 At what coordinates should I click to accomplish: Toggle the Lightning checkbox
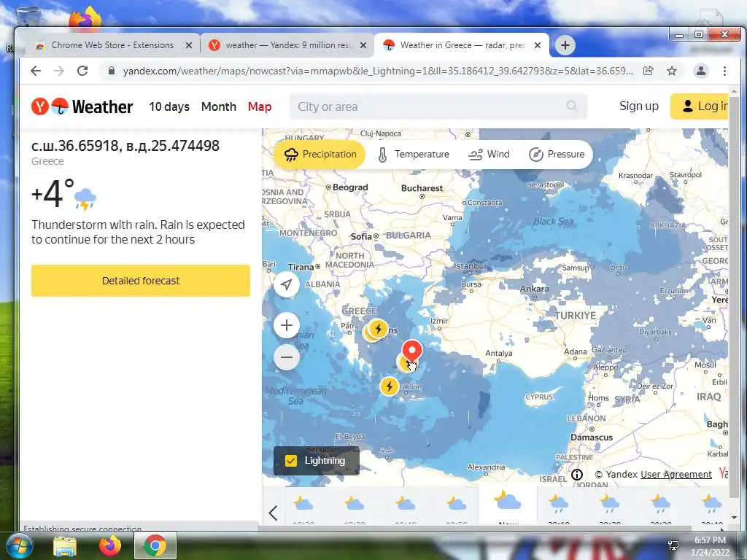click(x=291, y=461)
